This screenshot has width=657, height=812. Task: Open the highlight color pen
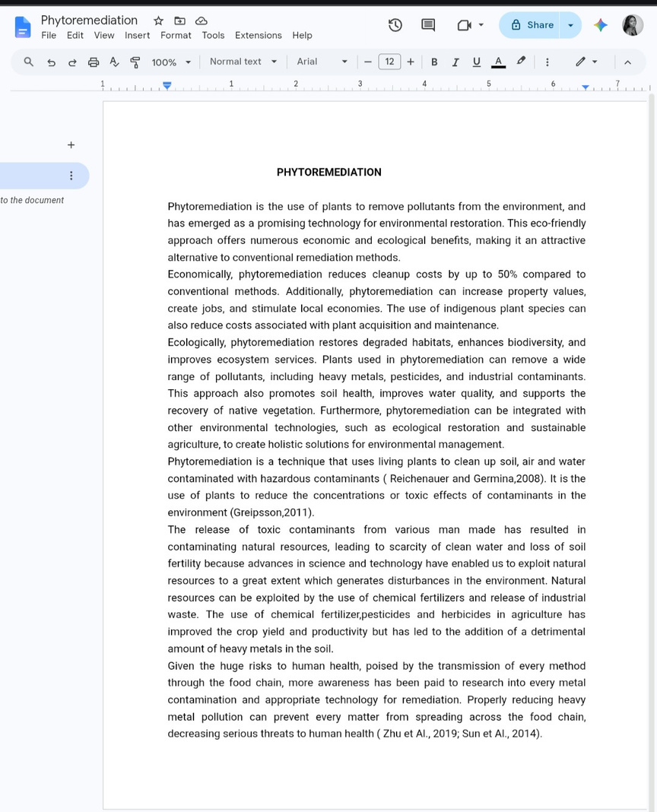521,62
